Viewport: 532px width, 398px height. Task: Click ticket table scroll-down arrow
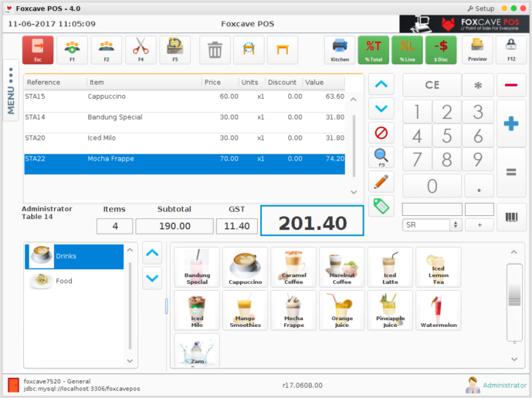point(354,192)
